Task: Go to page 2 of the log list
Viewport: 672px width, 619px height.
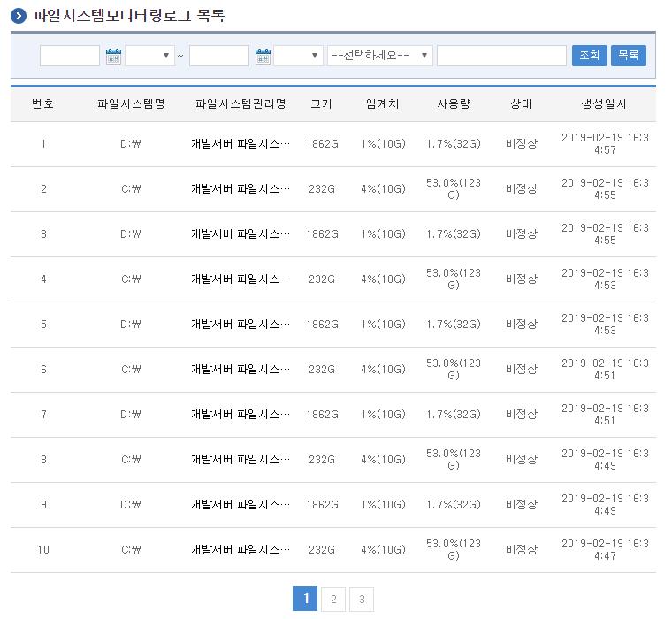Action: point(333,600)
